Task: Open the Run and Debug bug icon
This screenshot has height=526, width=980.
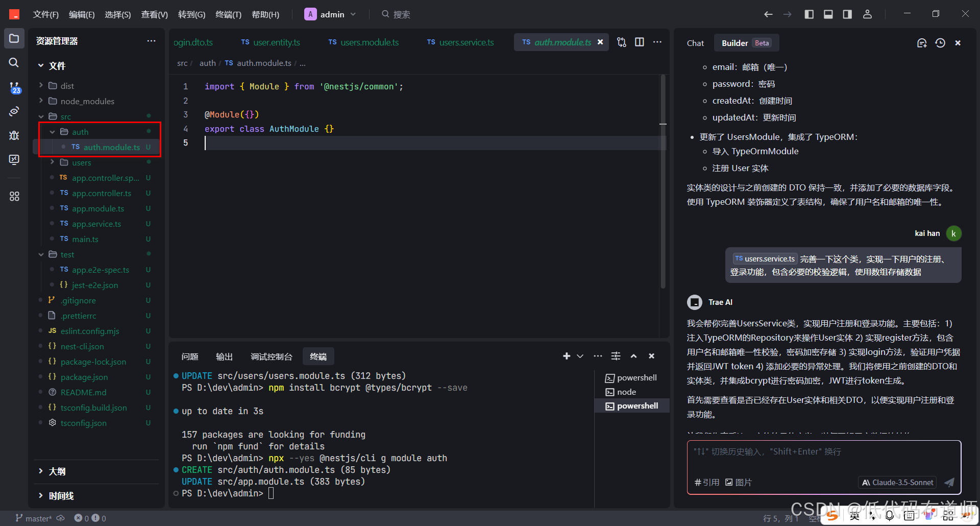Action: click(14, 135)
